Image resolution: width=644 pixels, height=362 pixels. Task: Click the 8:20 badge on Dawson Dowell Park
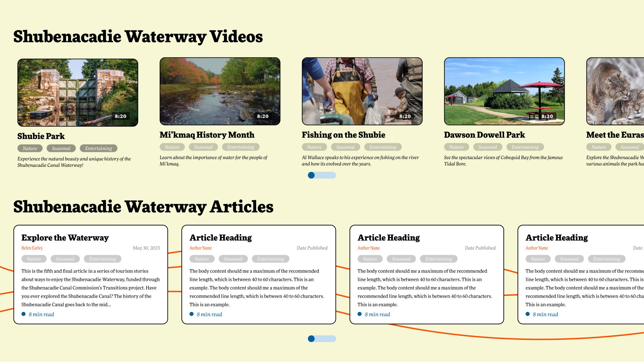point(547,116)
